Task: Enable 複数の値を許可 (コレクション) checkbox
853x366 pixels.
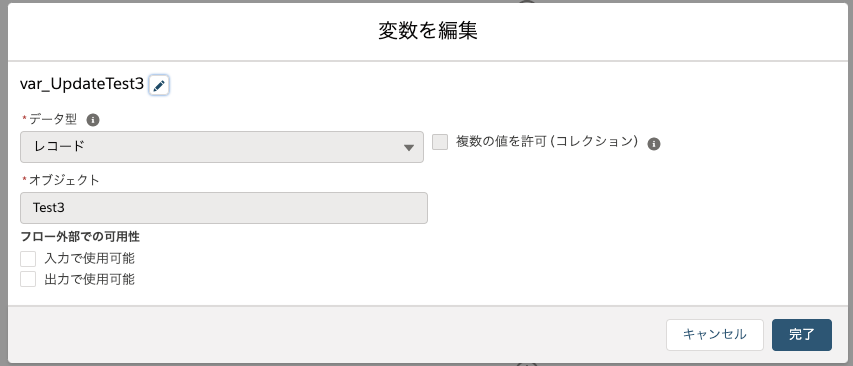Action: click(440, 142)
